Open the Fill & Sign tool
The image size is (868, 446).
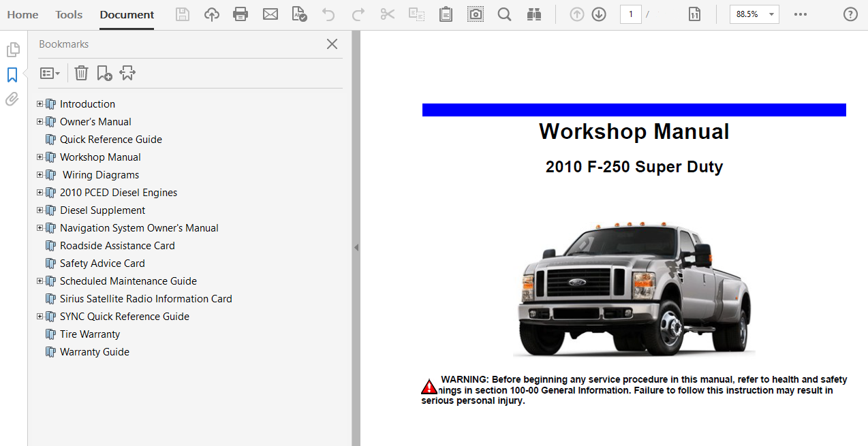coord(299,14)
